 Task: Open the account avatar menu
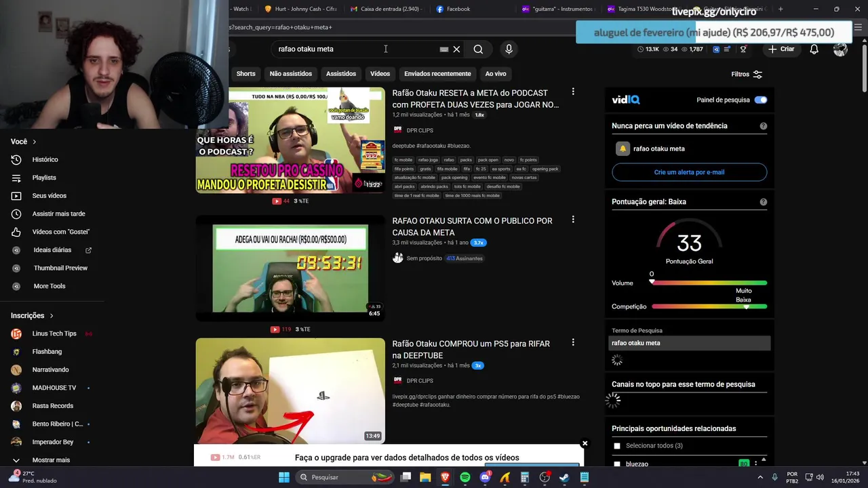840,49
